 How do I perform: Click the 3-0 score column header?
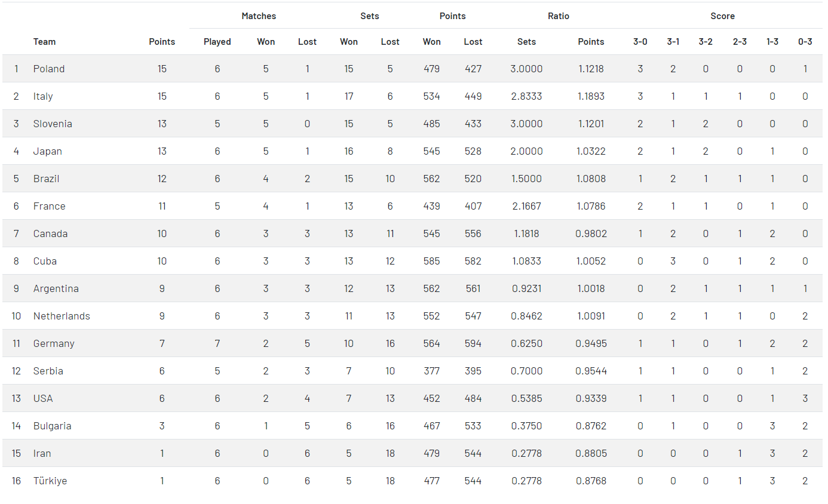click(x=640, y=42)
